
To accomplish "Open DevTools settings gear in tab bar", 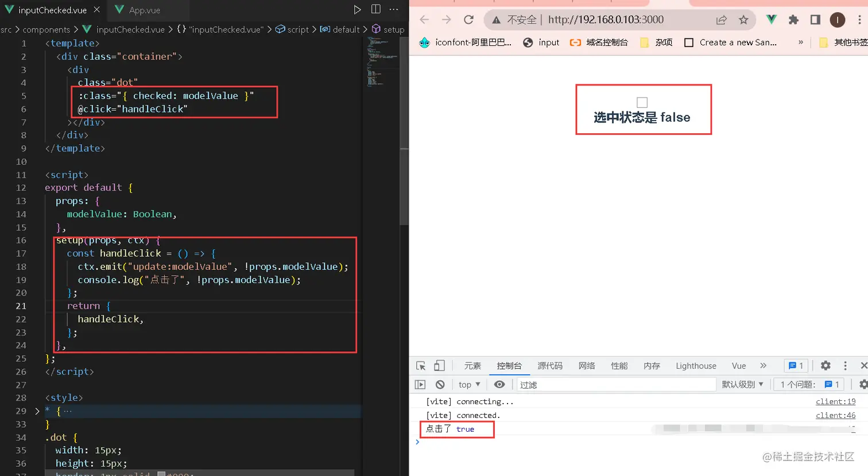I will (826, 366).
